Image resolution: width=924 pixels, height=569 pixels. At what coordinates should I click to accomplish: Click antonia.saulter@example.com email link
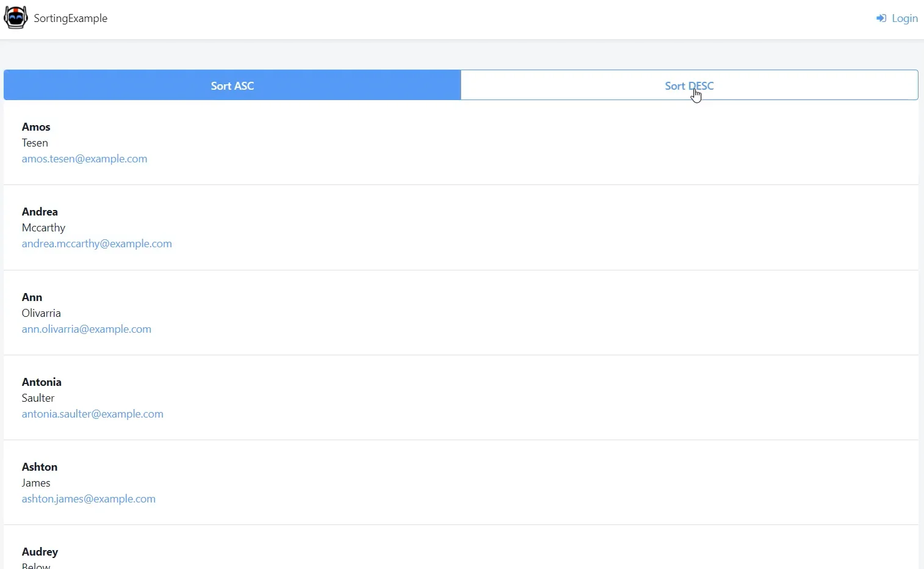pos(92,414)
